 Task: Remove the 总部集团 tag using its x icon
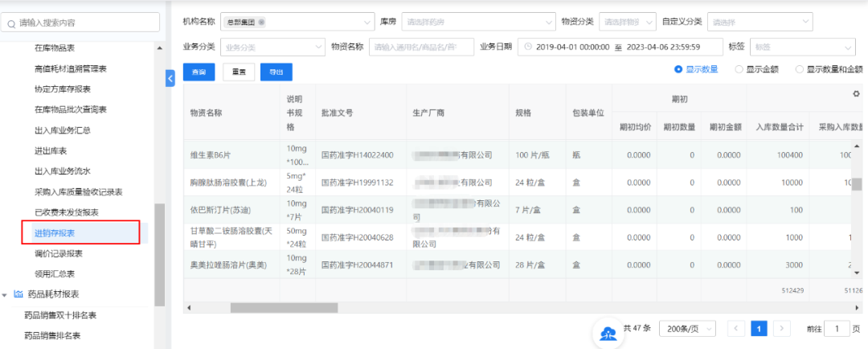[x=262, y=22]
